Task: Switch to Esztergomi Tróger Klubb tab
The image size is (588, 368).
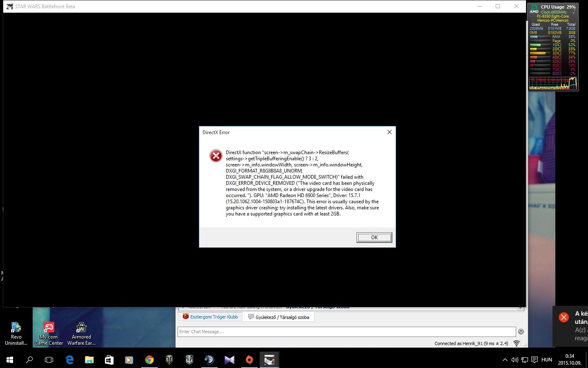Action: point(210,317)
